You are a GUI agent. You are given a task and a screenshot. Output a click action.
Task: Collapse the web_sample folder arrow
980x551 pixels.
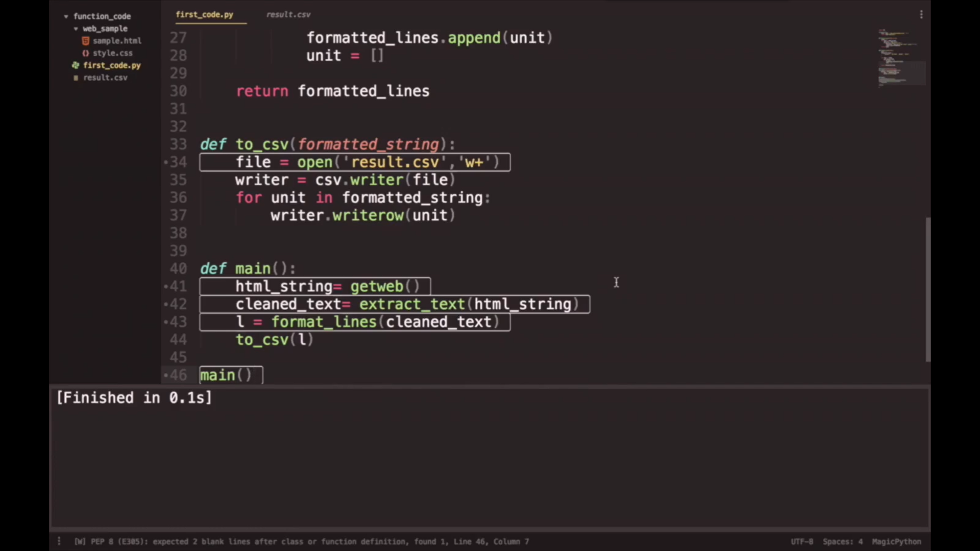coord(76,29)
